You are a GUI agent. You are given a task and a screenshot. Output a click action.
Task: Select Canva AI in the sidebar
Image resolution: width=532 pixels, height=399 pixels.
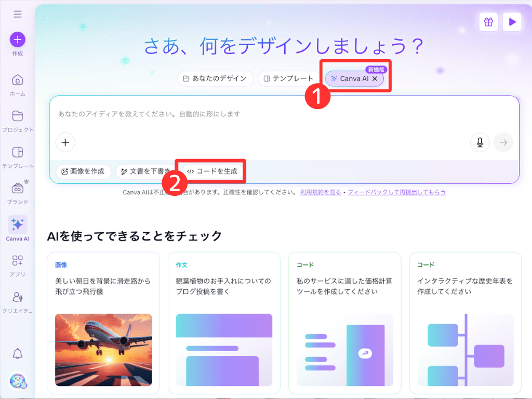pyautogui.click(x=17, y=229)
